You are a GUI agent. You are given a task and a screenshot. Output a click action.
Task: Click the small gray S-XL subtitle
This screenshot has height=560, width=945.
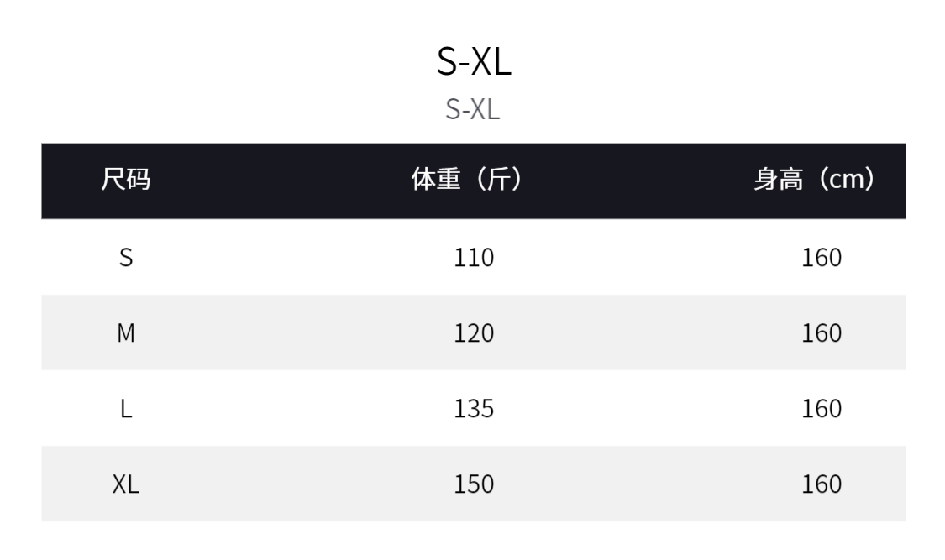click(x=473, y=109)
